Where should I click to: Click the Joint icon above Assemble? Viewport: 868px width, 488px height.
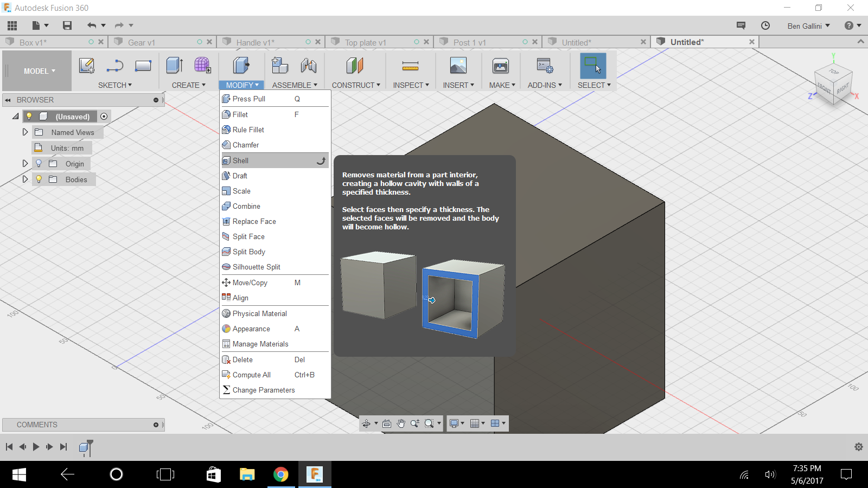click(x=309, y=66)
